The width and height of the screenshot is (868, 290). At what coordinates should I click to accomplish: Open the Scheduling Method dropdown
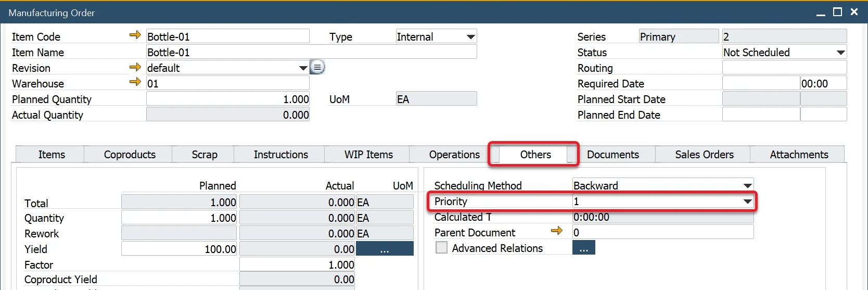tap(747, 186)
